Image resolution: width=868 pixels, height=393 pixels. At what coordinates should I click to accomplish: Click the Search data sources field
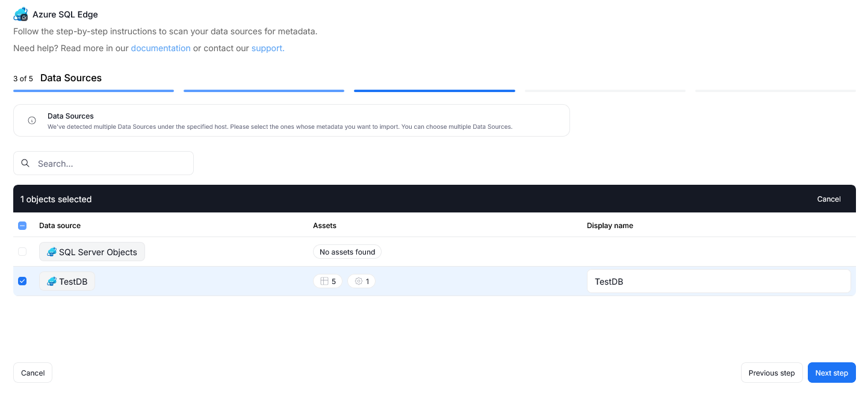[104, 163]
